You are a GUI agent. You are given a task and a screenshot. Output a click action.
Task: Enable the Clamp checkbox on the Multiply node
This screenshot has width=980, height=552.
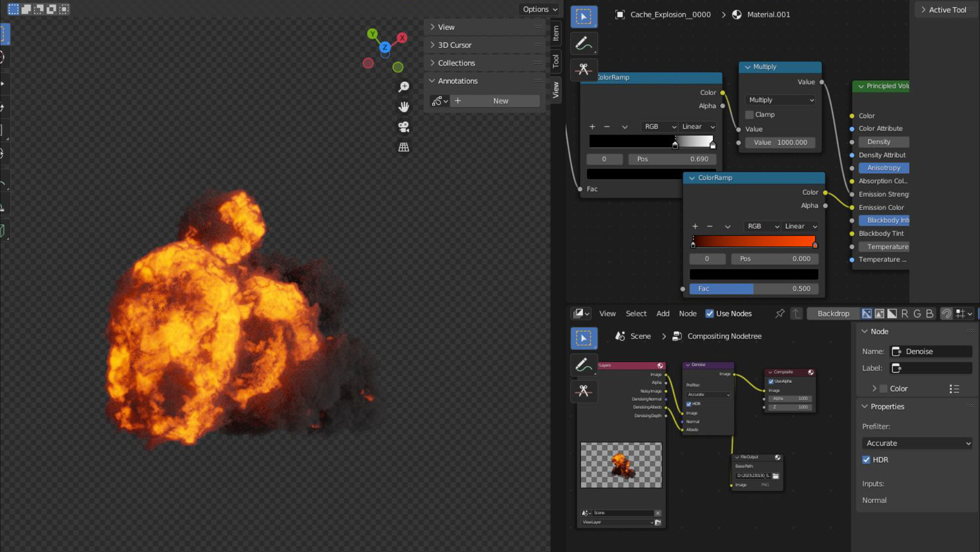pos(750,114)
